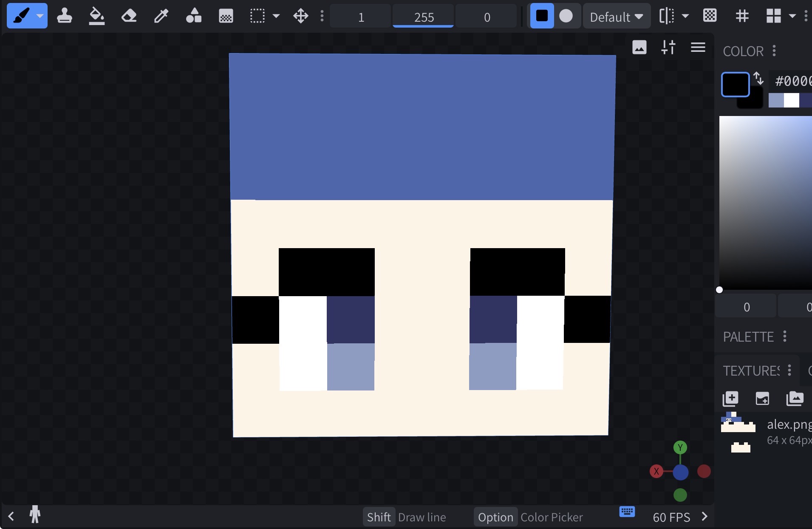812x529 pixels.
Task: Swap main and secondary colors
Action: pyautogui.click(x=759, y=79)
